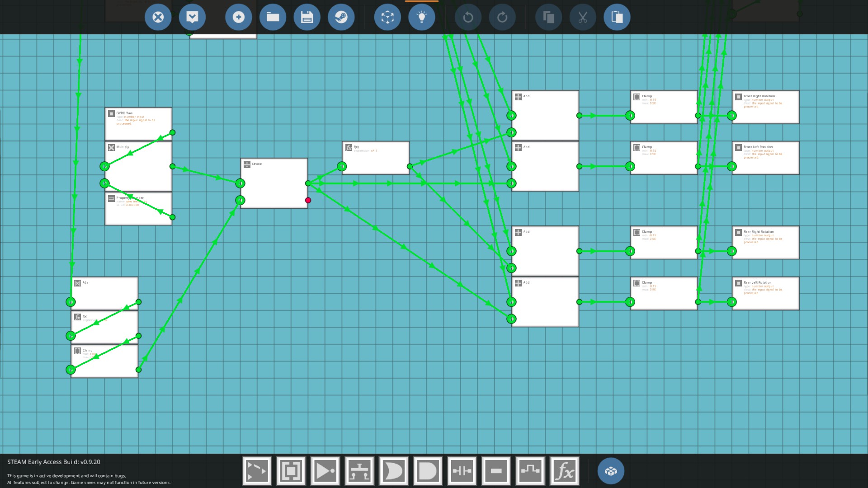
Task: Click the paste clipboard icon
Action: [x=617, y=17]
